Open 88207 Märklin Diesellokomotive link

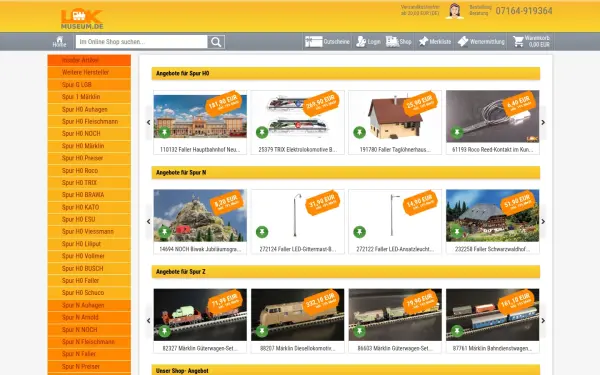click(298, 348)
